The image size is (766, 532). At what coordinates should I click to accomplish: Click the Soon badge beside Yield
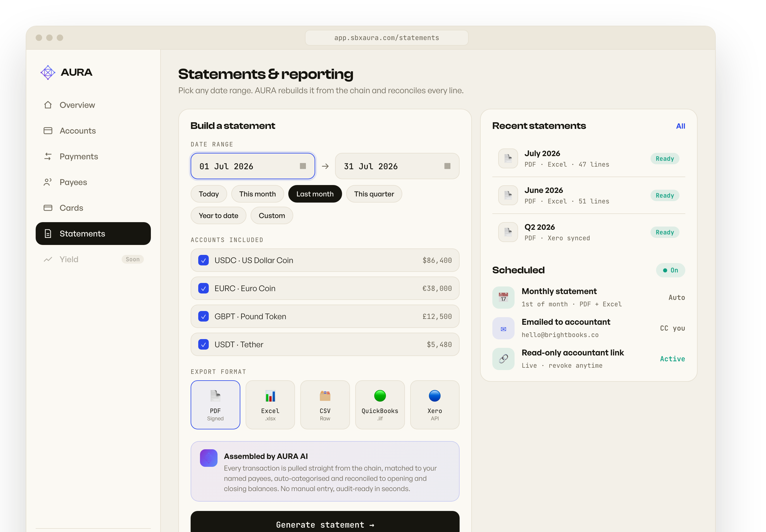(133, 259)
